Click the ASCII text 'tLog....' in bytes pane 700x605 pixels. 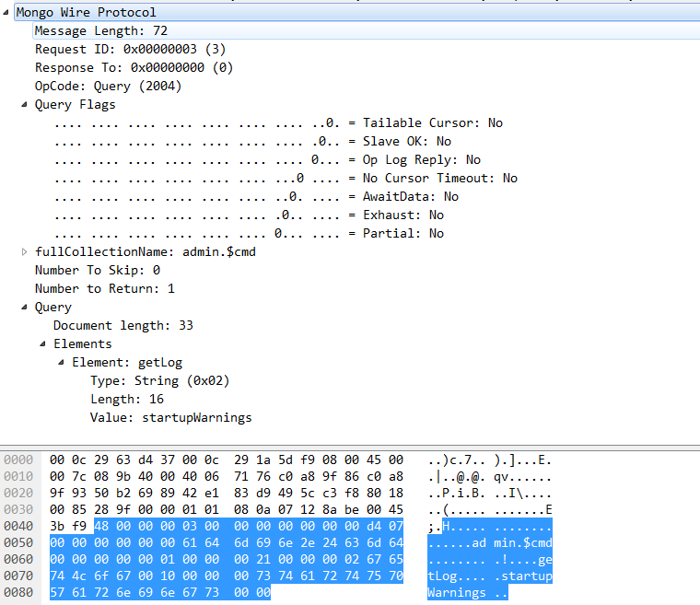click(x=457, y=576)
